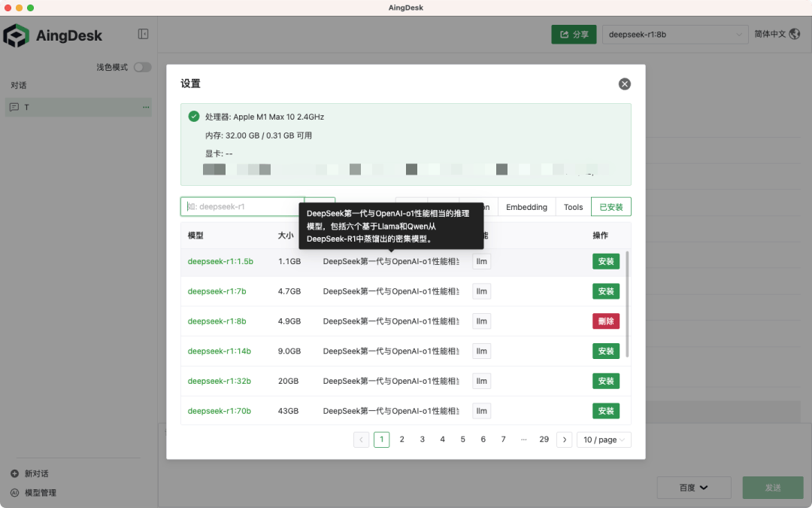Go to the next page arrow
The image size is (812, 508).
pos(565,440)
